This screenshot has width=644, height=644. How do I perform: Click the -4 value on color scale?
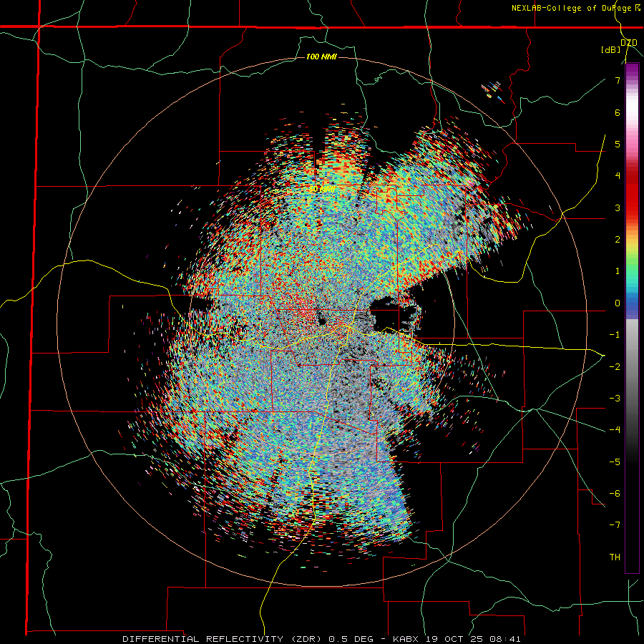tap(615, 430)
